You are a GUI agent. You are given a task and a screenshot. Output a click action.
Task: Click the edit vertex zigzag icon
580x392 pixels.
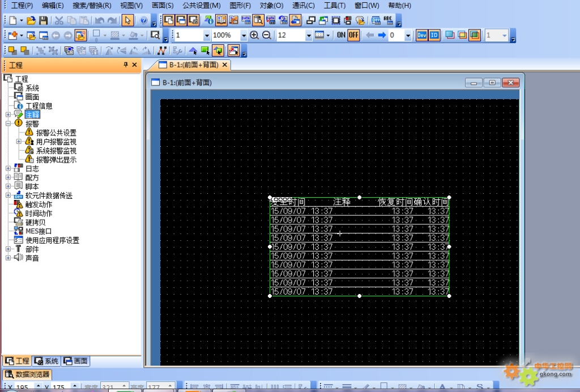coord(161,50)
